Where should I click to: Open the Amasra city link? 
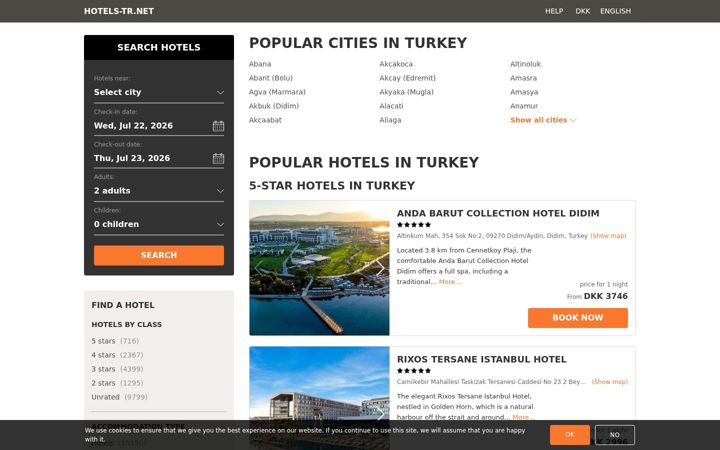523,78
